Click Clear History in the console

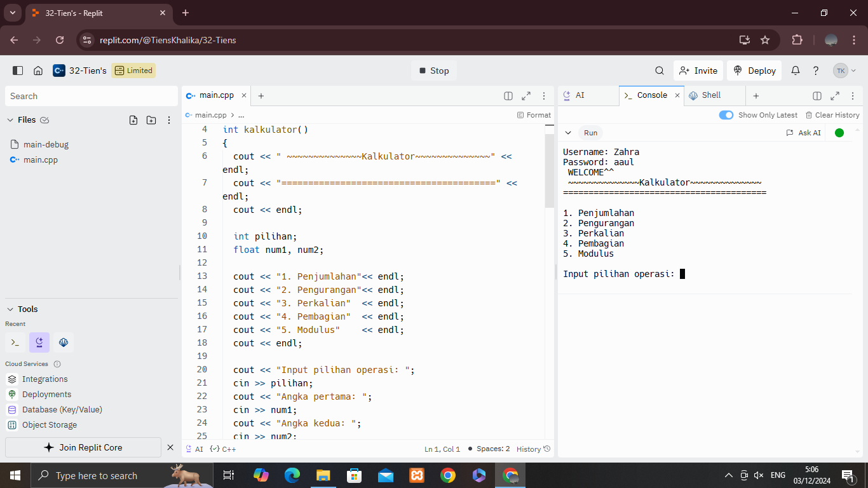[832, 115]
